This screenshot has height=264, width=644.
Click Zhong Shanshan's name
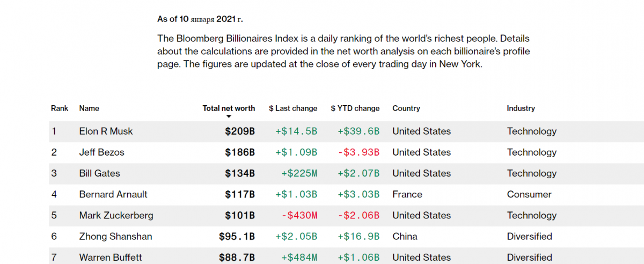point(115,236)
